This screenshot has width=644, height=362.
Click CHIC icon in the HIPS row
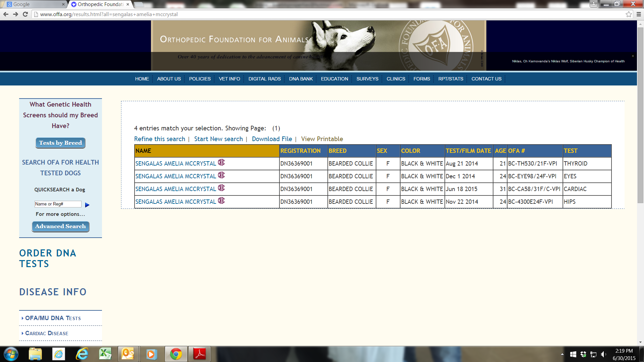(x=221, y=201)
